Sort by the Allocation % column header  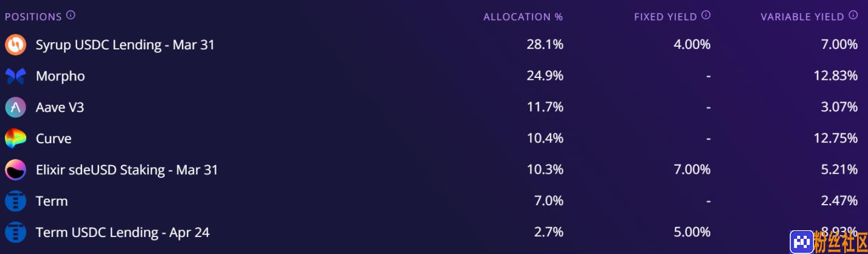523,17
